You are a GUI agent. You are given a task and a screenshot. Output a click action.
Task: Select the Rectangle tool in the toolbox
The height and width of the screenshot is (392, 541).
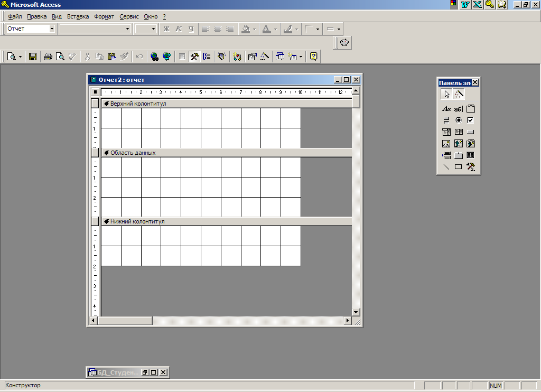pos(458,166)
